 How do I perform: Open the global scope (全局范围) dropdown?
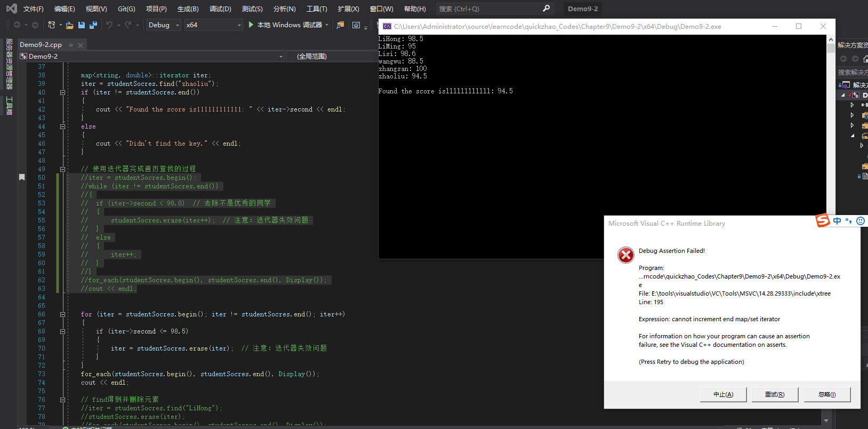(331, 56)
